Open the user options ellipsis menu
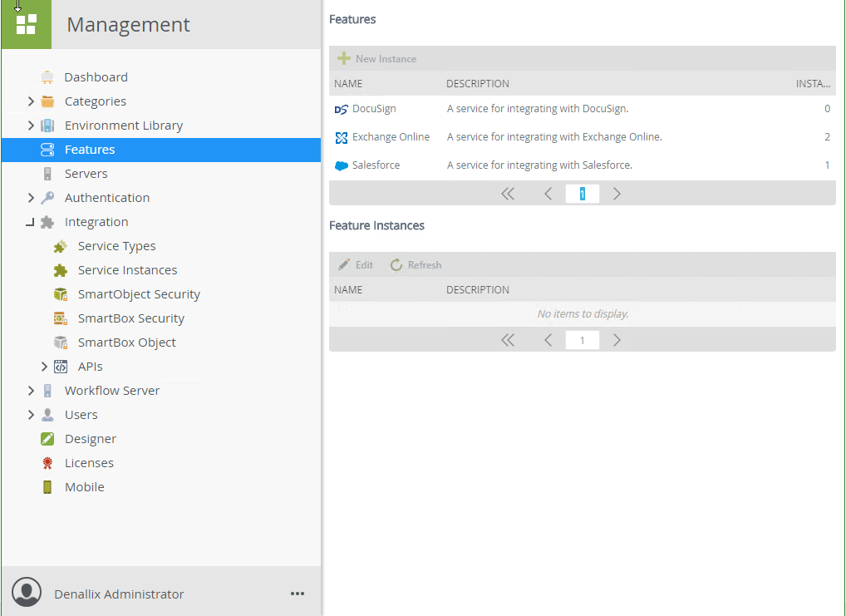This screenshot has height=616, width=846. pyautogui.click(x=298, y=594)
